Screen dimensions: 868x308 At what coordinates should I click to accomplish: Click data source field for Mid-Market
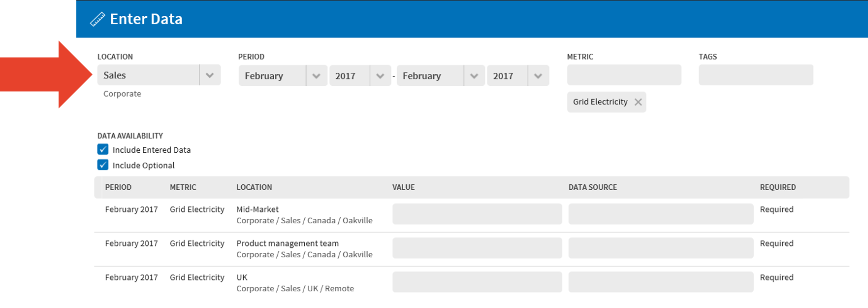pos(660,214)
